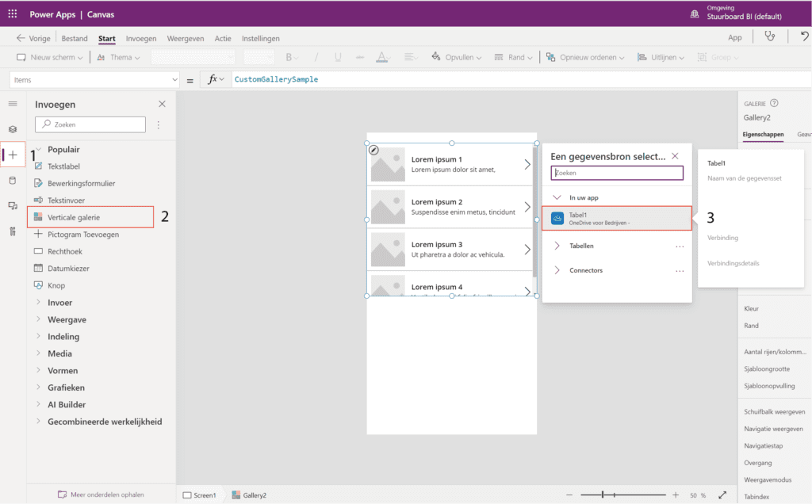Insert a Tekstlabel control

[x=63, y=166]
